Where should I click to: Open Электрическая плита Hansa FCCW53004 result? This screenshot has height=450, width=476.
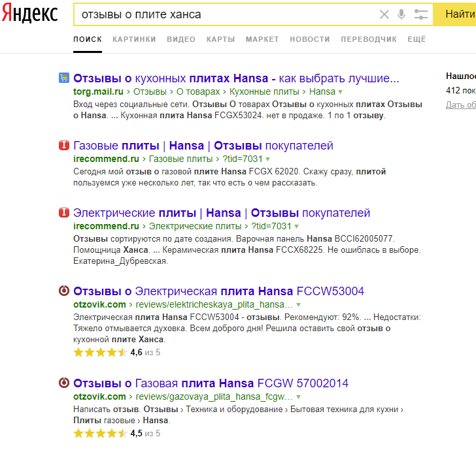(x=218, y=291)
